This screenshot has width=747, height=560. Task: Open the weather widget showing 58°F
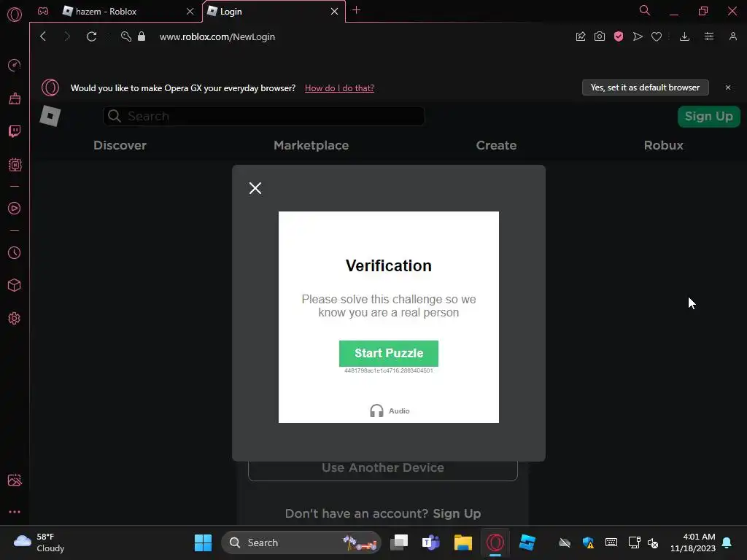click(39, 542)
